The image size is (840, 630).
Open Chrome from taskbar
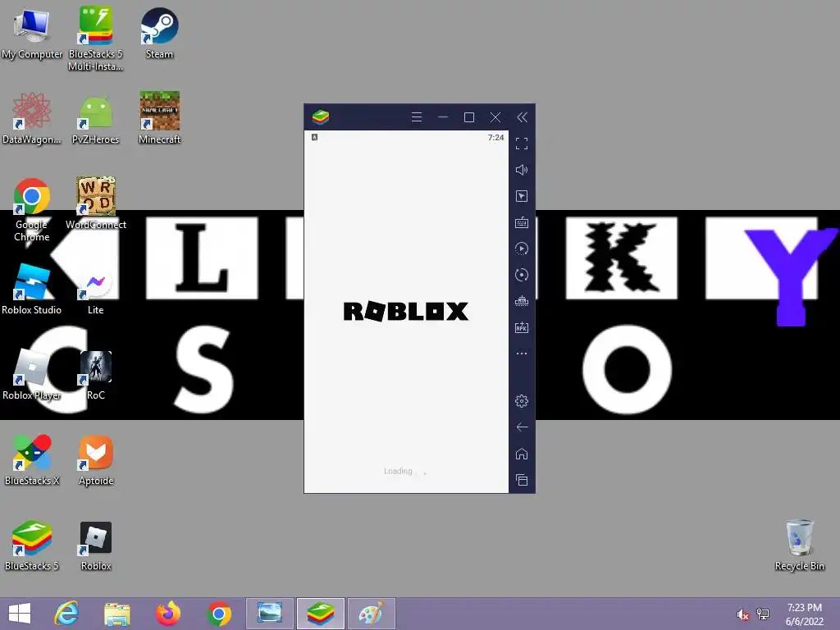[x=218, y=614]
